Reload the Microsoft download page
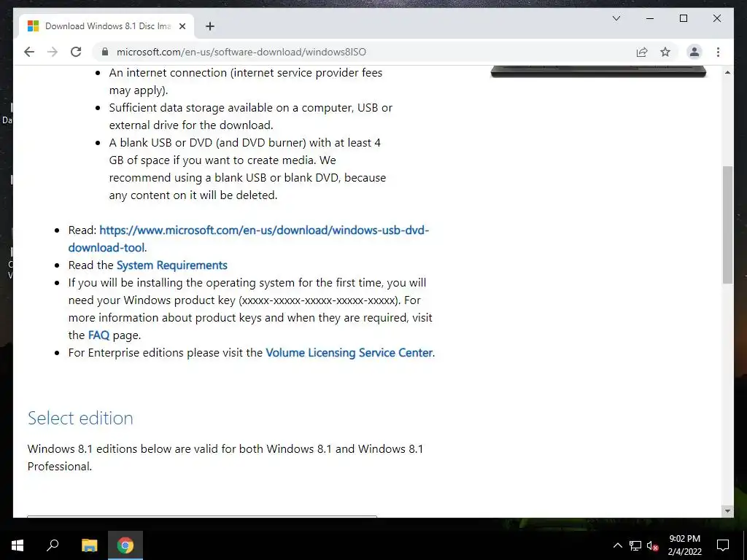This screenshot has width=747, height=560. pos(76,52)
